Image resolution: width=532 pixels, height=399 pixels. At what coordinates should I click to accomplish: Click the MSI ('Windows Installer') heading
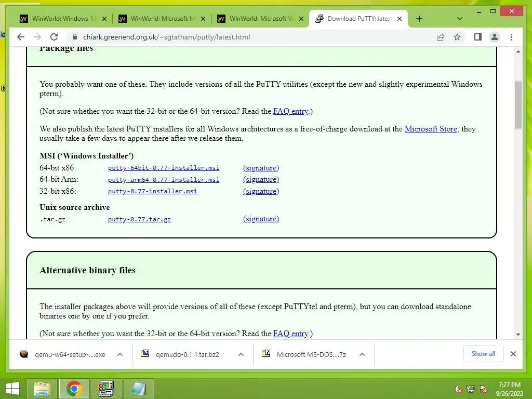tap(87, 156)
